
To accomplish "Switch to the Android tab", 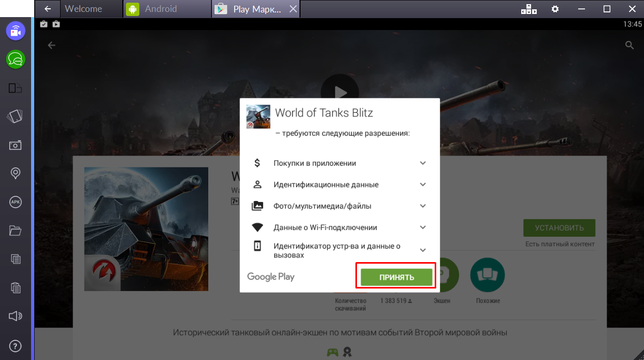I will [x=161, y=9].
